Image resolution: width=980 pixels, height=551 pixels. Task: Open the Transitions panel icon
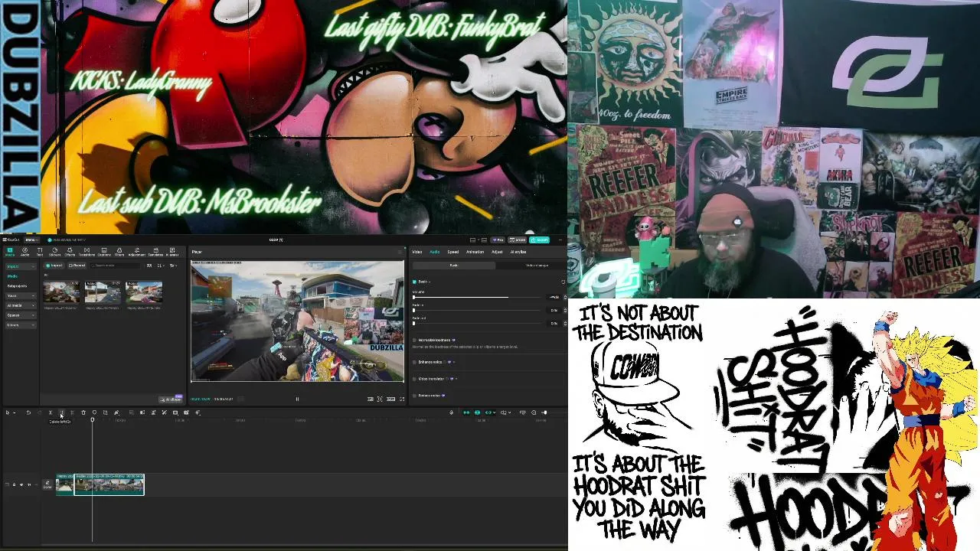coord(87,252)
